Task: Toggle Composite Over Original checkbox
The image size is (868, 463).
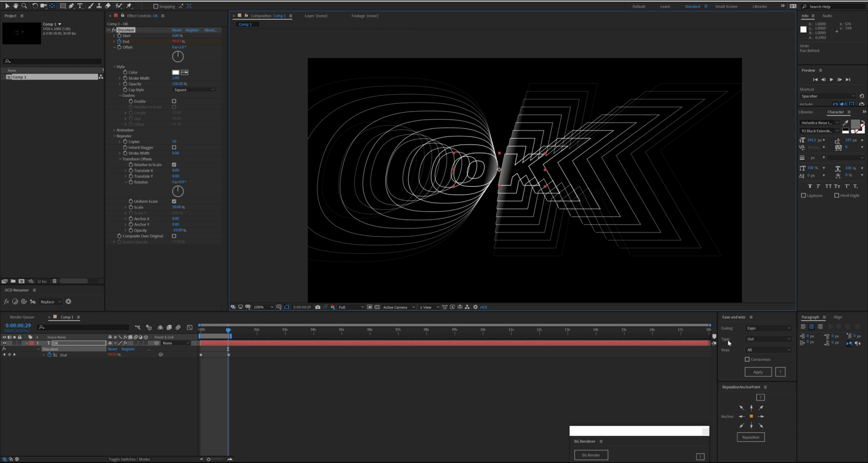Action: click(x=174, y=236)
